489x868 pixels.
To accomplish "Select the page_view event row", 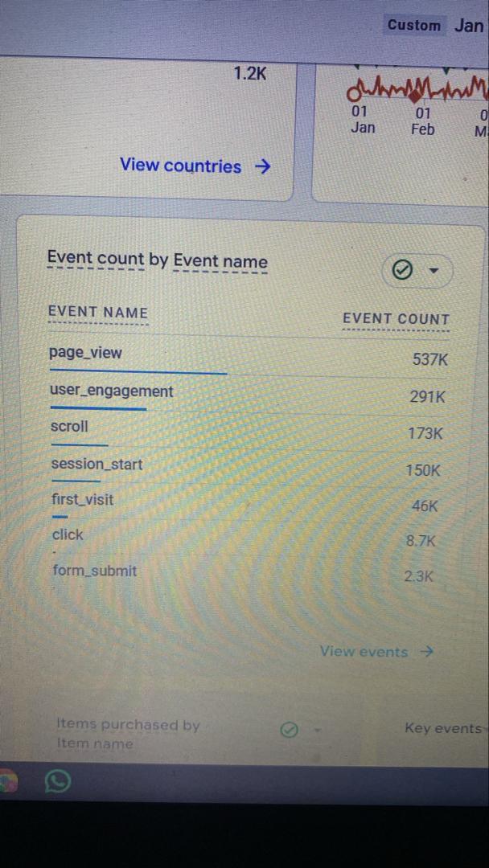I will point(86,353).
